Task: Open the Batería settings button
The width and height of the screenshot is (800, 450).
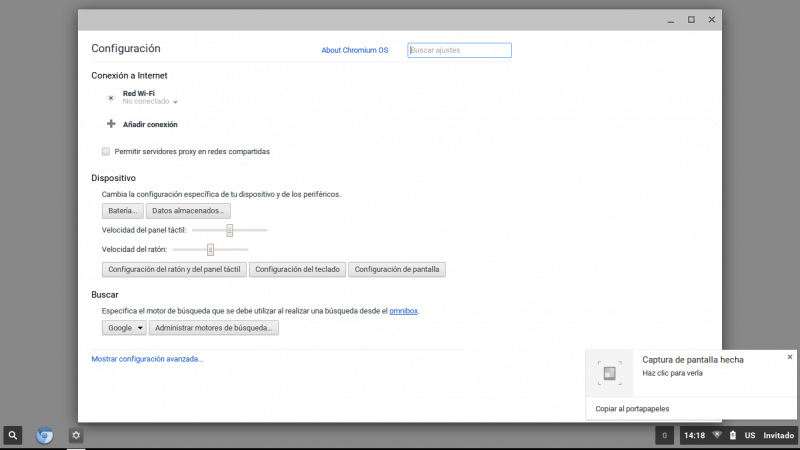Action: [122, 211]
